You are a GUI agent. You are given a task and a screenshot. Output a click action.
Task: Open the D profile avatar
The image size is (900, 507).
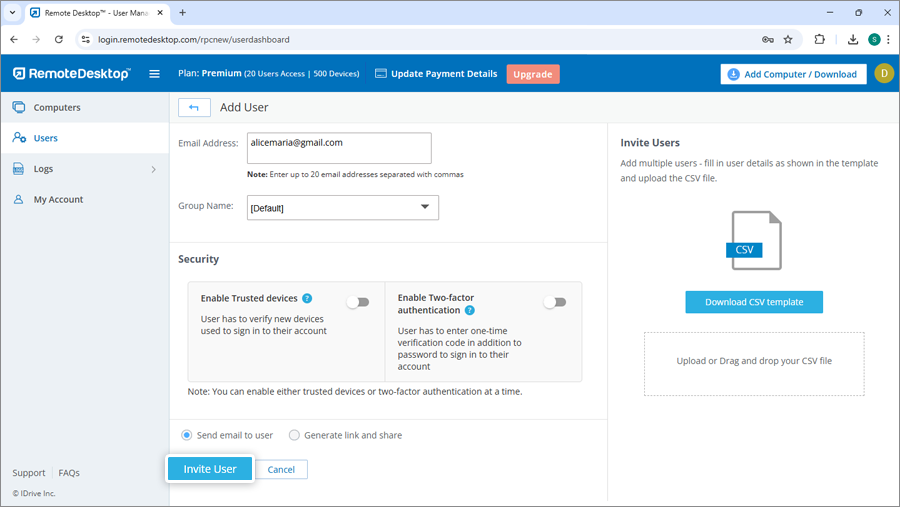pos(884,73)
